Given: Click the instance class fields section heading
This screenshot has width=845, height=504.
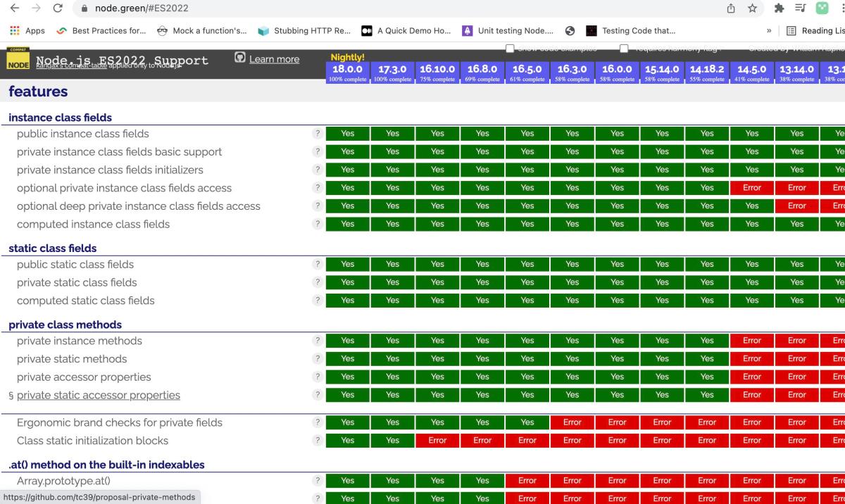Looking at the screenshot, I should tap(60, 118).
